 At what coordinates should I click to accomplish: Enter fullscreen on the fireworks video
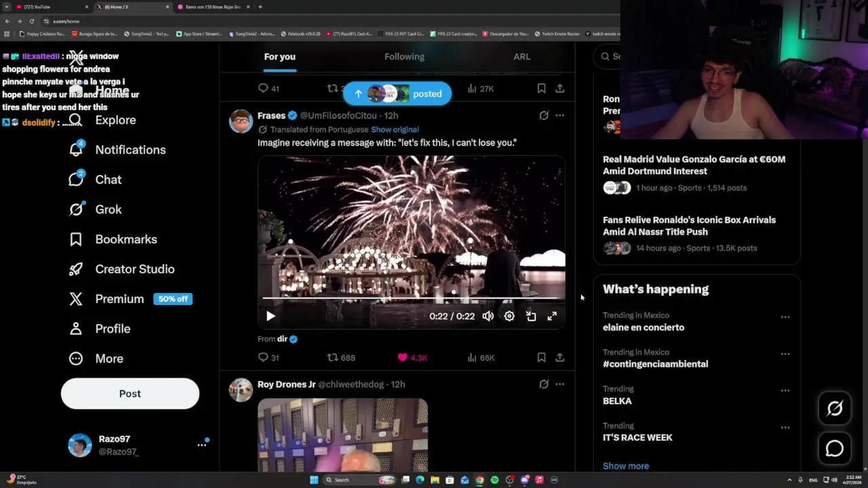click(552, 316)
